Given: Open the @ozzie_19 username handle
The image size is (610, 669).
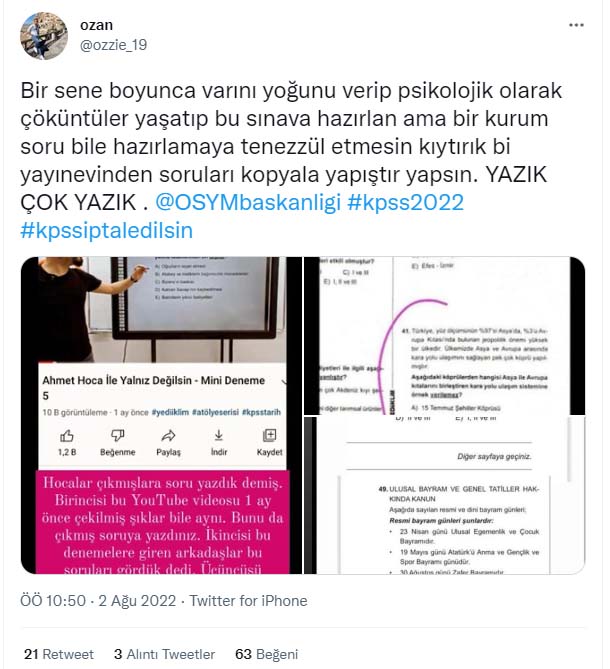Looking at the screenshot, I should tap(113, 45).
